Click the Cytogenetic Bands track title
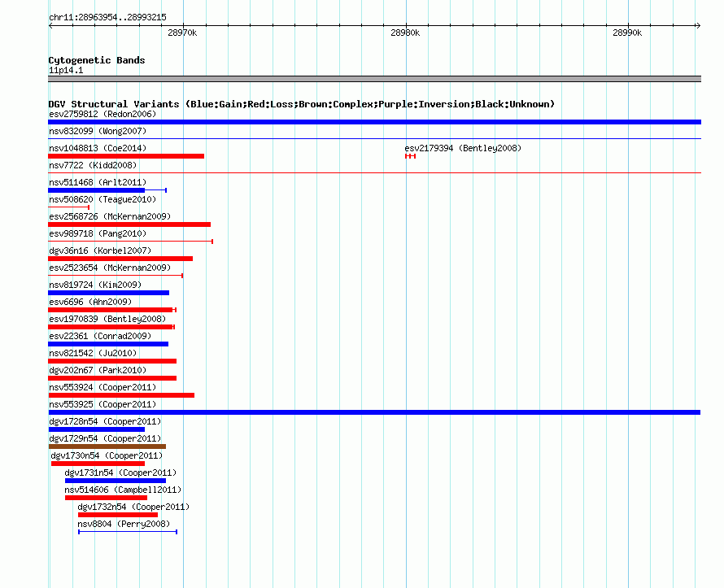This screenshot has height=588, width=724. point(97,60)
